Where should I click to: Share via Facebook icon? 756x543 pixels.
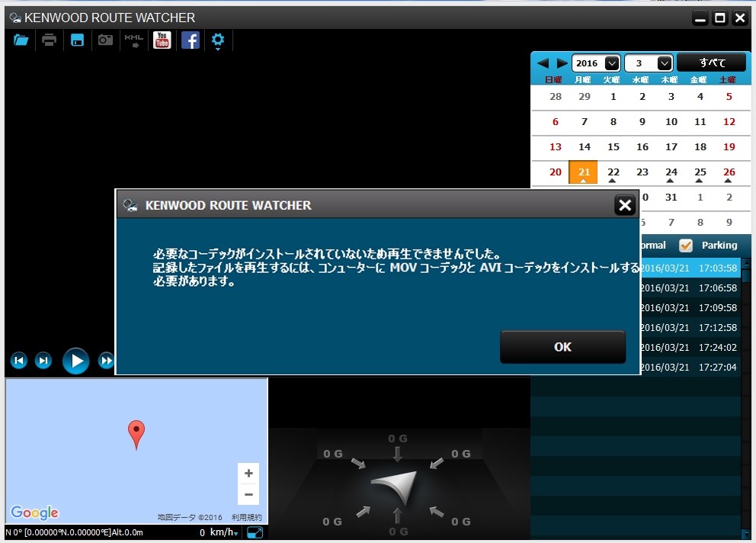pyautogui.click(x=191, y=40)
